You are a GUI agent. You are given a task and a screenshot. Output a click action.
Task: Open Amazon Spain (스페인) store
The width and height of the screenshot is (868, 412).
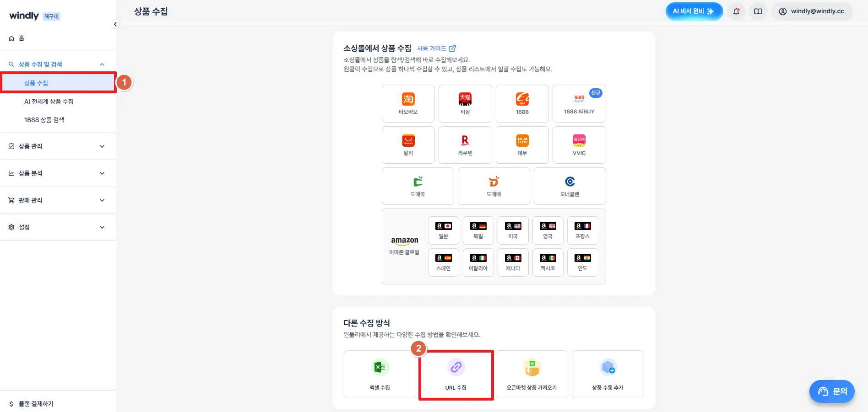coord(444,262)
